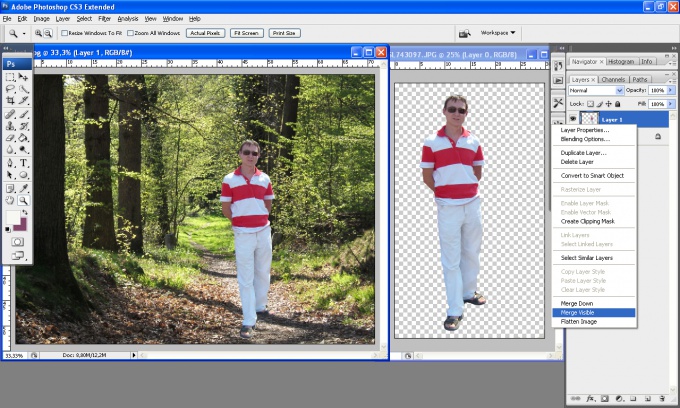Enable Resize Windows To Fit checkbox
Viewport: 680px width, 408px height.
click(64, 33)
